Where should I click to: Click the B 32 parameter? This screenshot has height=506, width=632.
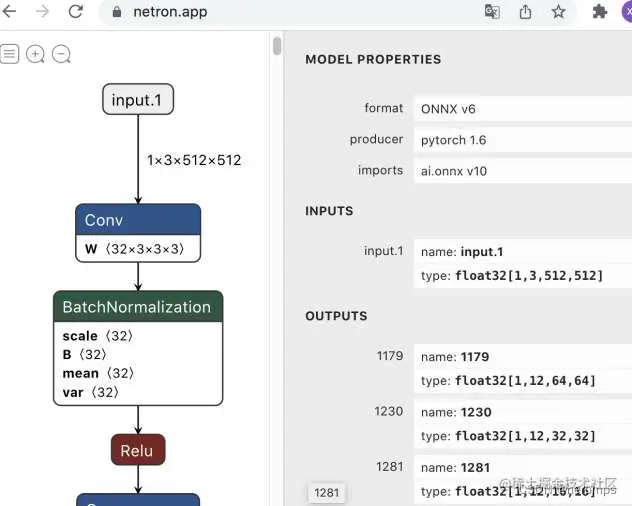coord(85,354)
